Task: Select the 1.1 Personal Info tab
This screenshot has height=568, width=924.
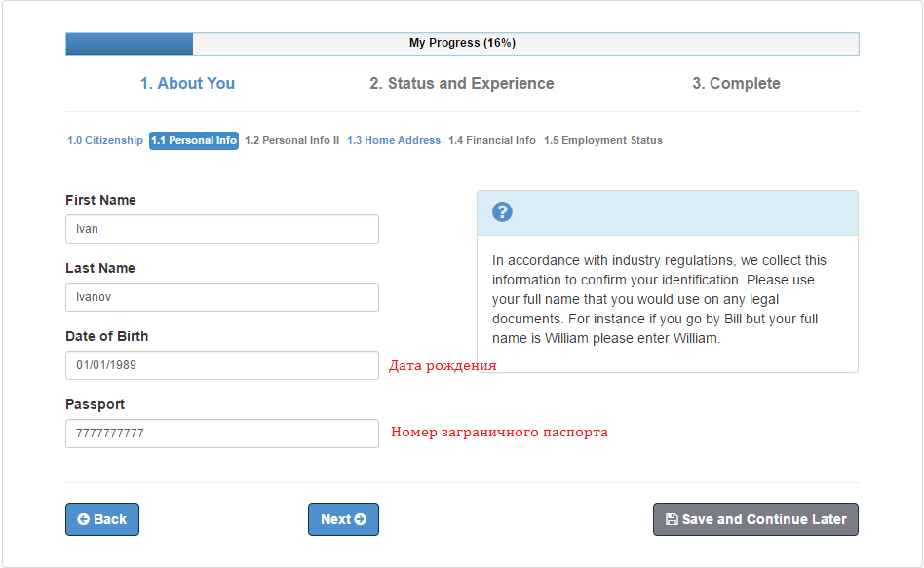Action: 194,141
